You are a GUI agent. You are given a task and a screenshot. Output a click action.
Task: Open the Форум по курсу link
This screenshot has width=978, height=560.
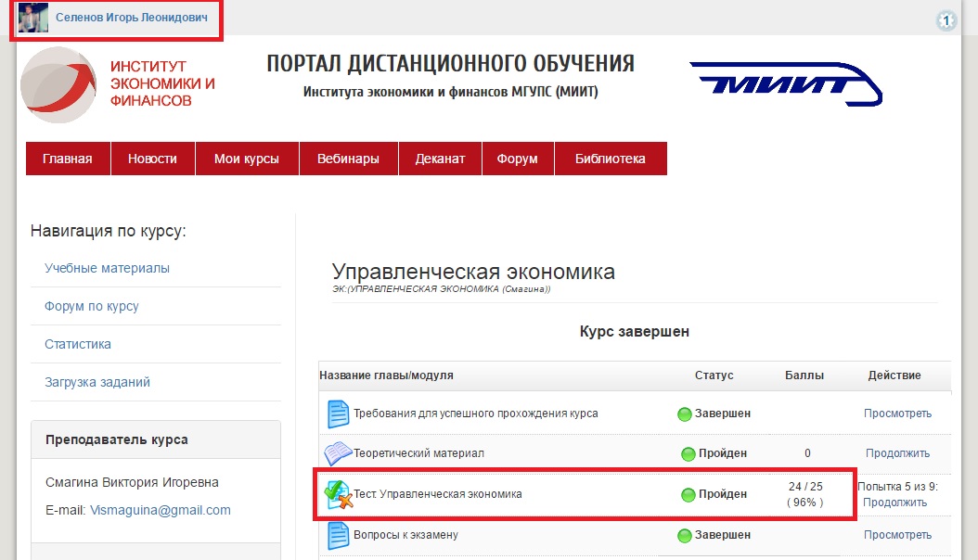(x=91, y=306)
